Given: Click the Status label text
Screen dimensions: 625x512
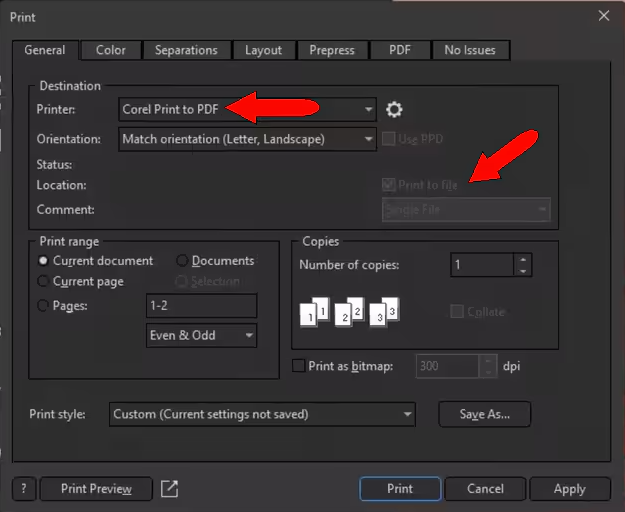Looking at the screenshot, I should [55, 165].
